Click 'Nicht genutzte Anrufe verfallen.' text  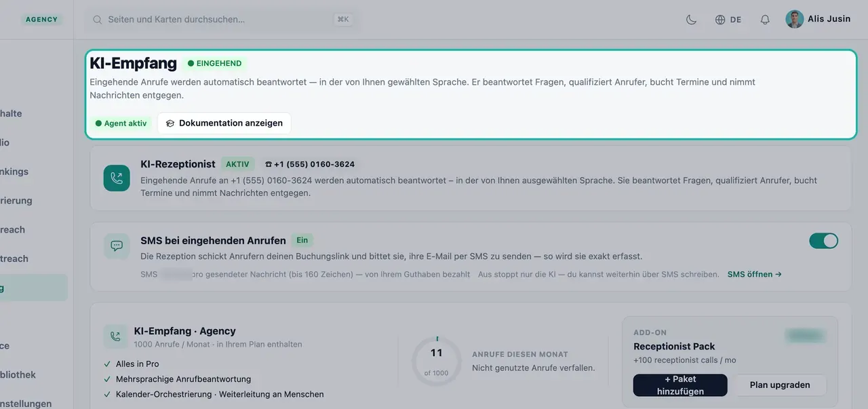tap(533, 368)
